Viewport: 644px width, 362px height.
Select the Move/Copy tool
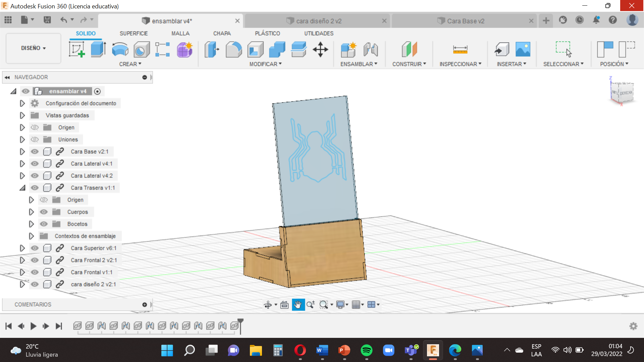320,50
